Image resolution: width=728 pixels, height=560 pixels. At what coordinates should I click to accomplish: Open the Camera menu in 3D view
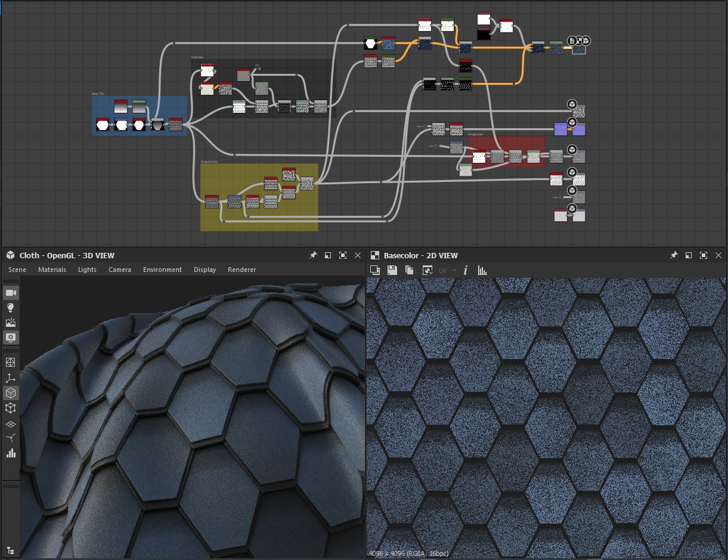click(x=120, y=270)
